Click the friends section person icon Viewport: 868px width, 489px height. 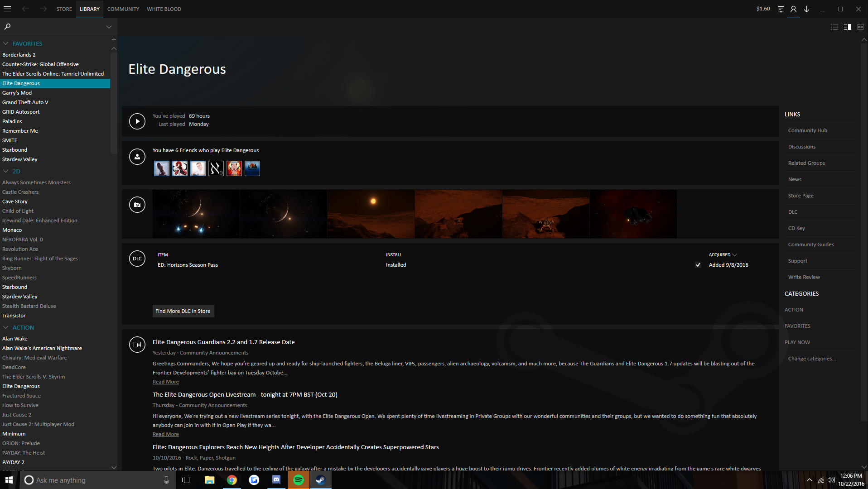coord(137,157)
